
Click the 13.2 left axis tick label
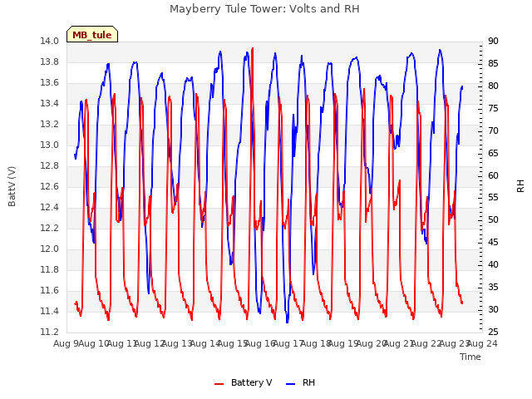tap(49, 125)
